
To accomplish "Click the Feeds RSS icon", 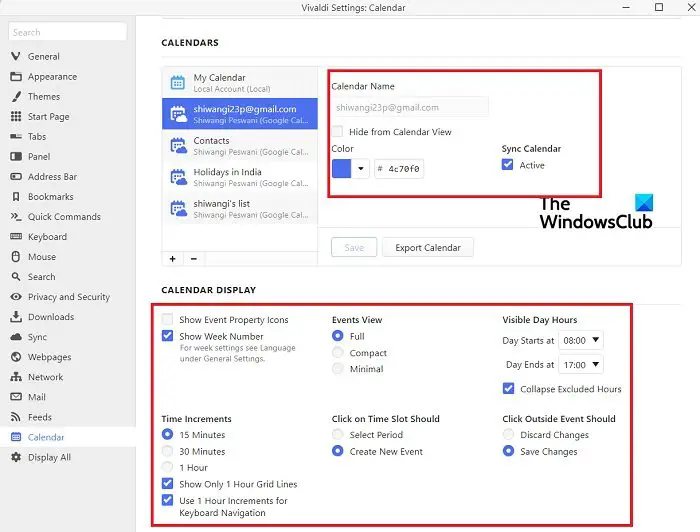I will click(16, 417).
